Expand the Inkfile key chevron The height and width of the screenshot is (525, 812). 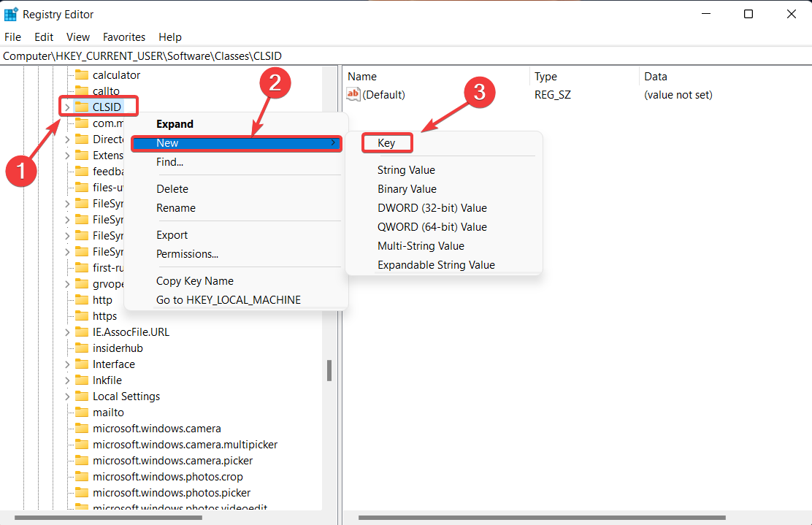66,380
